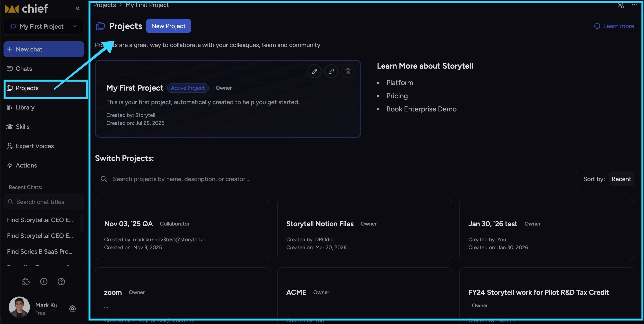Open the Sort by Recent dropdown
The height and width of the screenshot is (324, 644).
click(x=621, y=179)
